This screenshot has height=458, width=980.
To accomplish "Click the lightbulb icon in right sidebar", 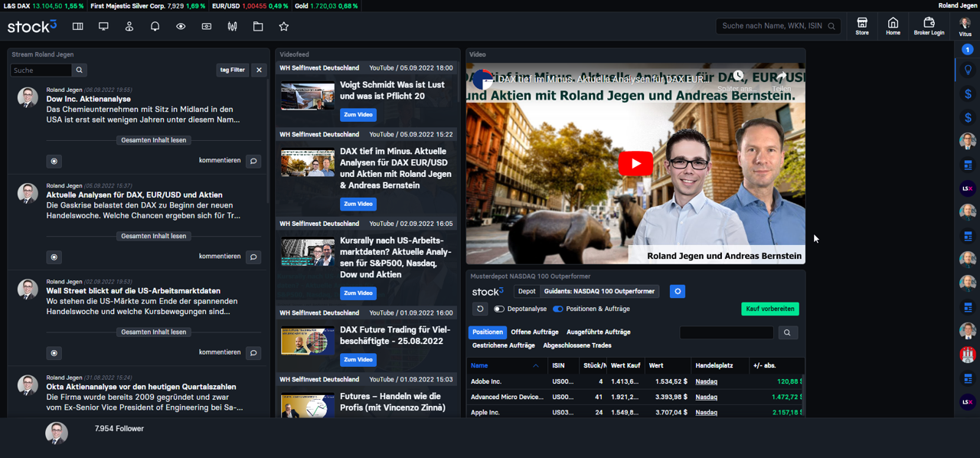I will (x=968, y=70).
